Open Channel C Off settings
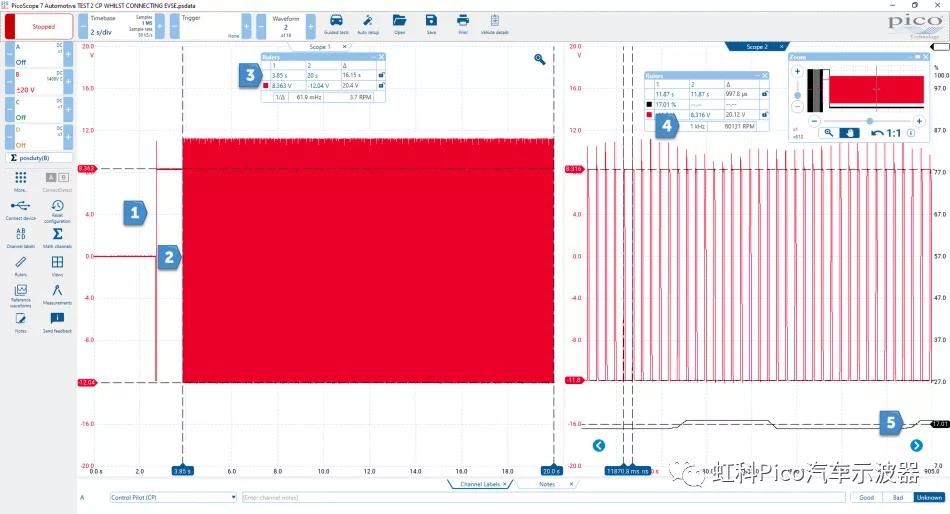 (x=39, y=110)
